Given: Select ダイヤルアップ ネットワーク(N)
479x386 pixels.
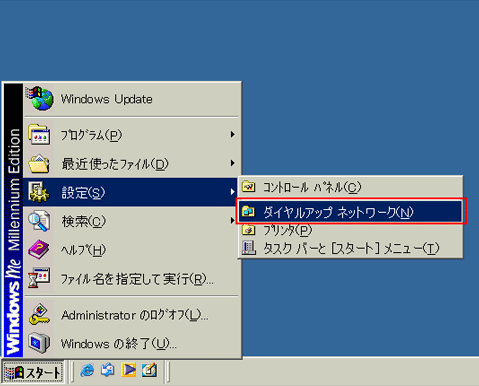Looking at the screenshot, I should (351, 211).
